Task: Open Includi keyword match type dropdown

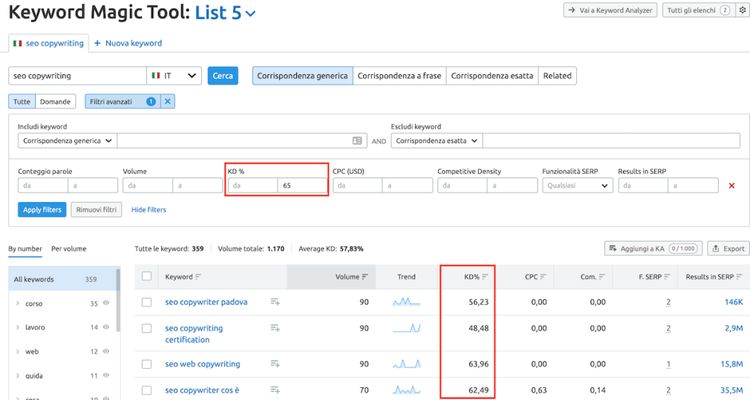Action: tap(67, 141)
